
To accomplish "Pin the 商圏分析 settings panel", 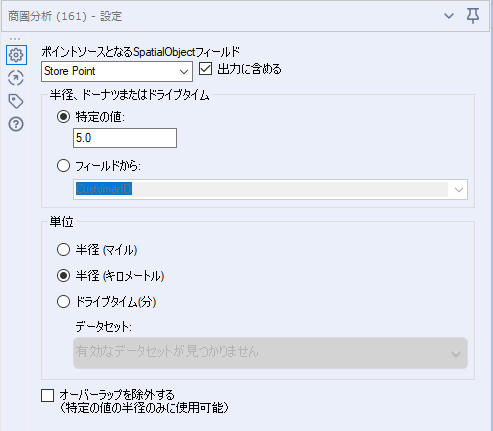I will [473, 16].
